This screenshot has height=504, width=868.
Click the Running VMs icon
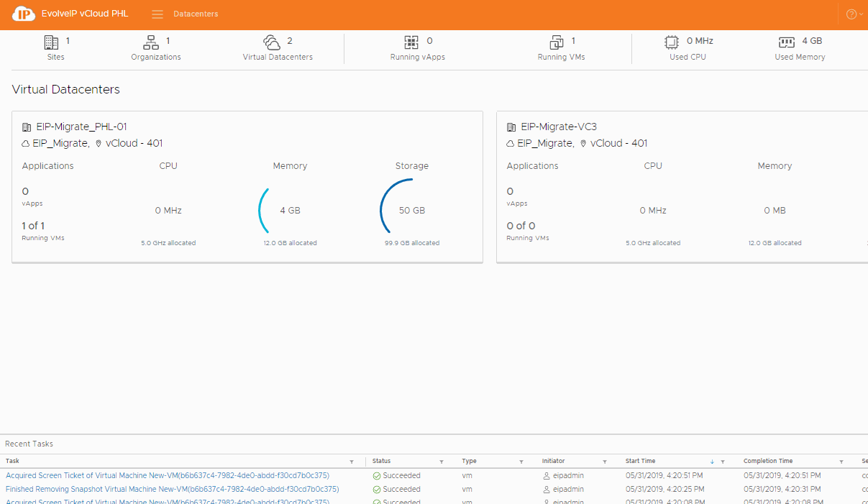[x=557, y=42]
